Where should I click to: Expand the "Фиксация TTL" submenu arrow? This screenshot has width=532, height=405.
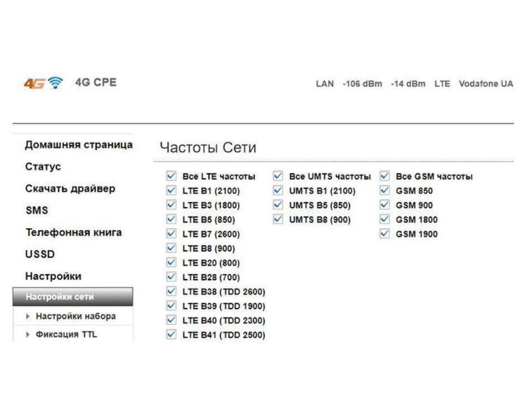[28, 334]
